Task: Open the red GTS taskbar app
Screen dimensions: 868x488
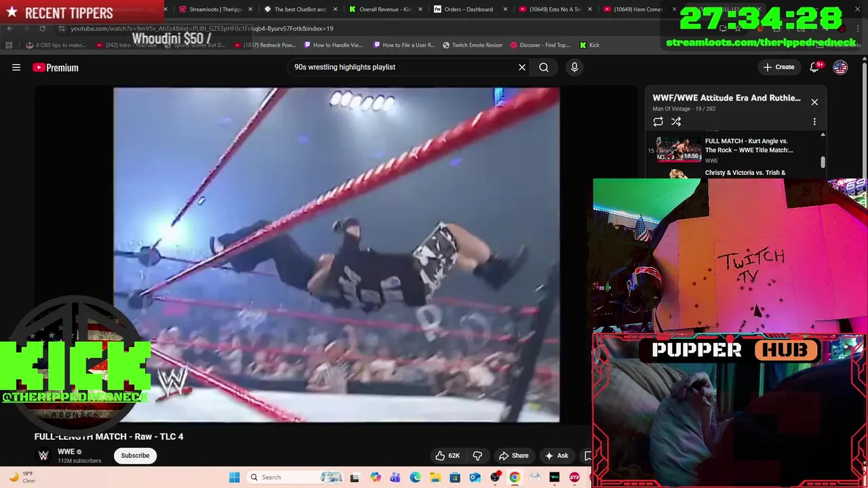Action: tap(574, 477)
